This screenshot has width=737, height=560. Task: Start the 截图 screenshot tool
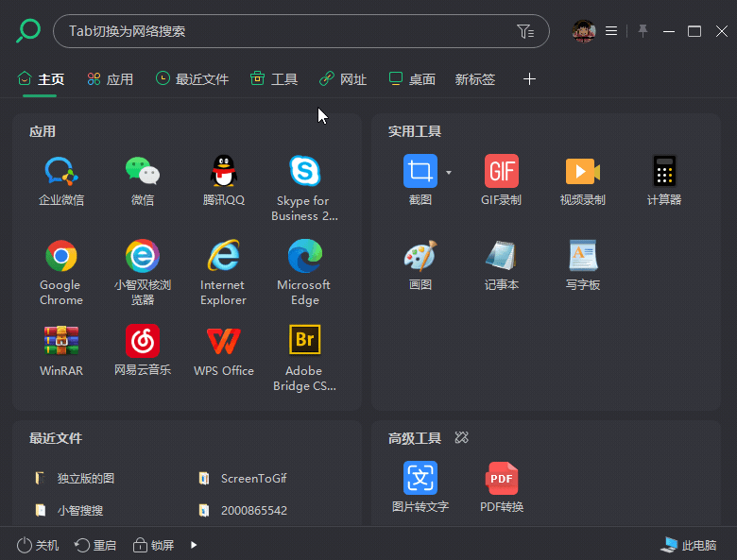(x=420, y=180)
